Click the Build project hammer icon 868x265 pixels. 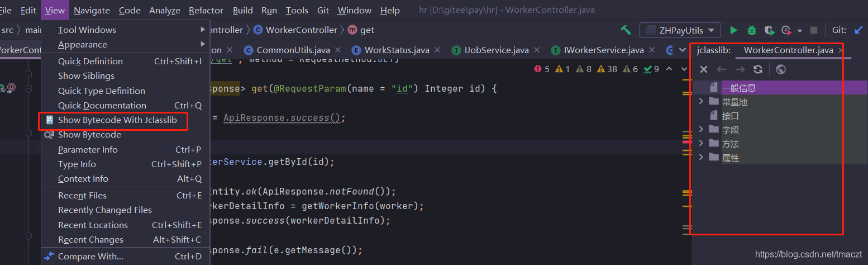pos(626,30)
